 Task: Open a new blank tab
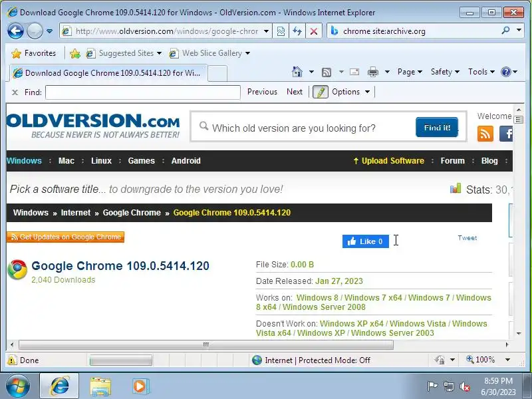coord(217,73)
